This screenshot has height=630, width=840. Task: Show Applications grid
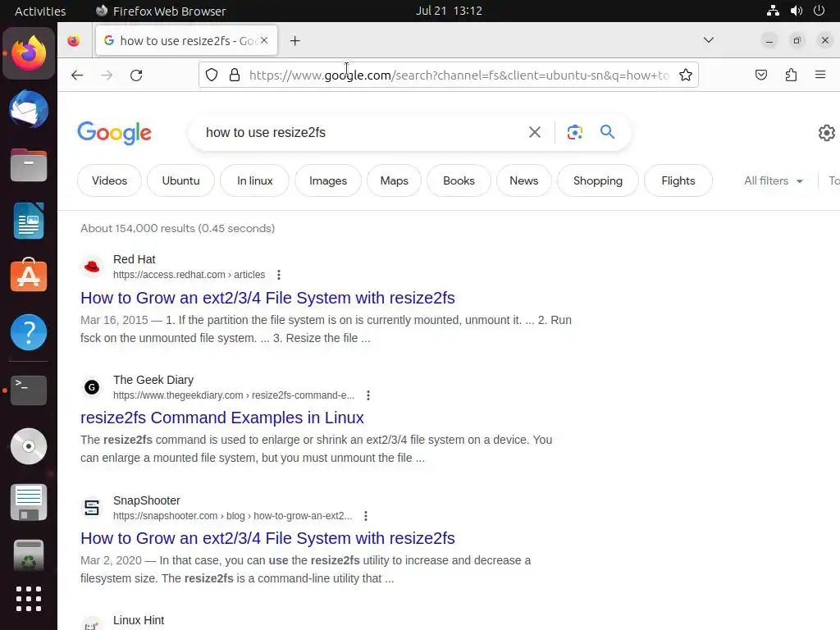[29, 599]
